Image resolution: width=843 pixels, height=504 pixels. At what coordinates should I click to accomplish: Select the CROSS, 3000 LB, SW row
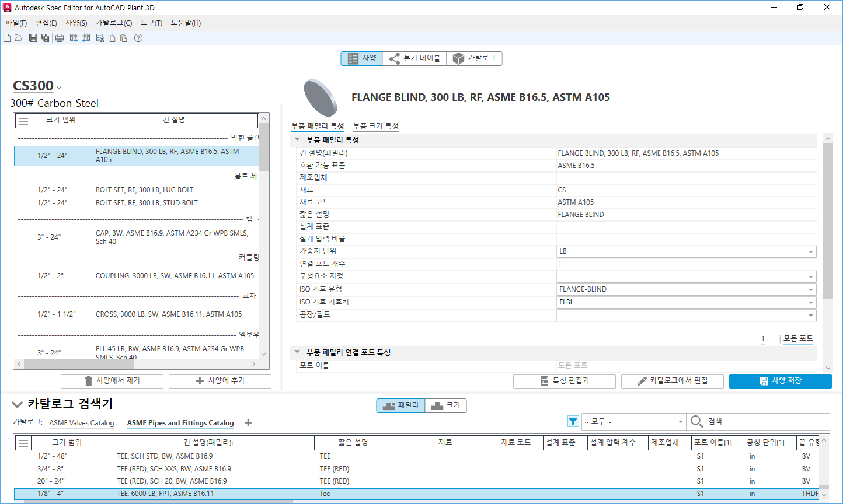(136, 314)
